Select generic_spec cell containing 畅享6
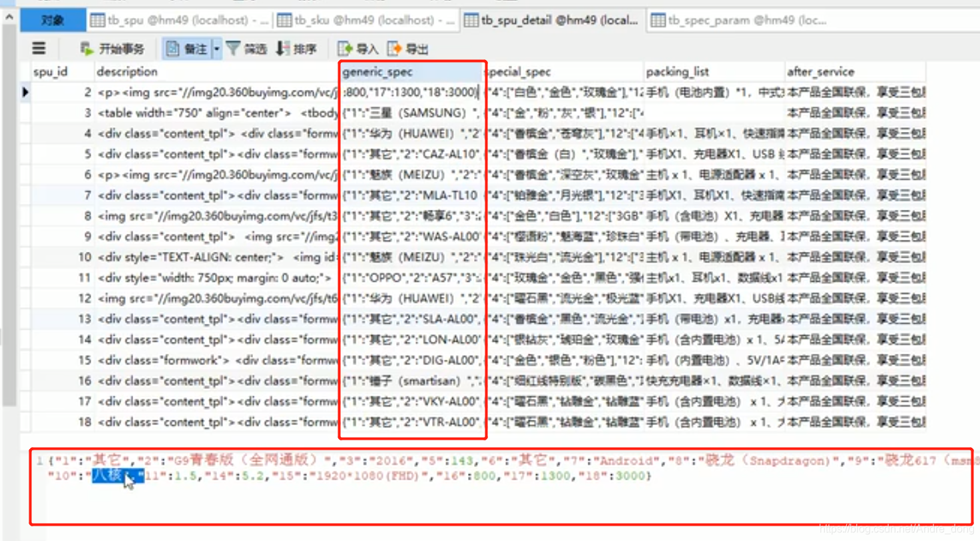 411,216
